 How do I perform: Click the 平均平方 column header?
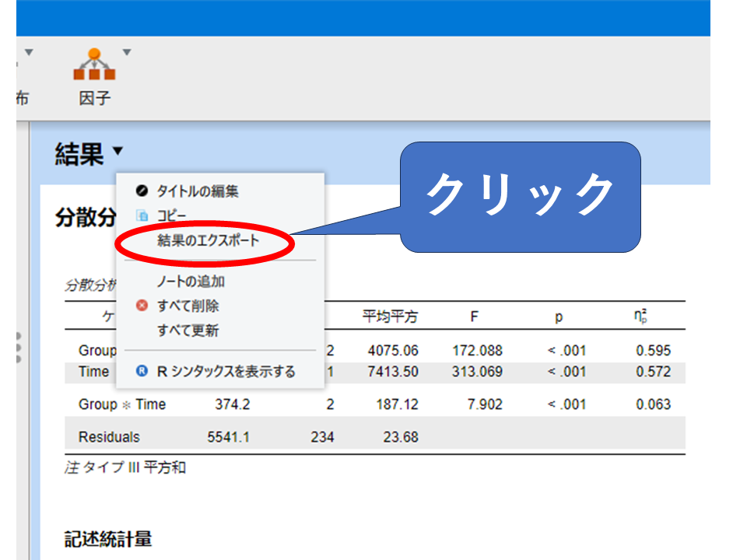(391, 317)
